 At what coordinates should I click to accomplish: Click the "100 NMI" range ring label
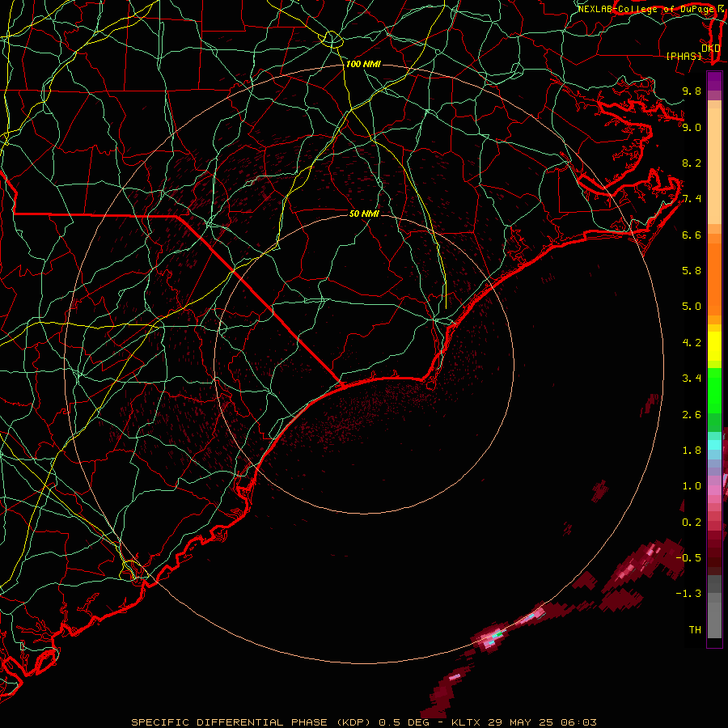pos(363,64)
